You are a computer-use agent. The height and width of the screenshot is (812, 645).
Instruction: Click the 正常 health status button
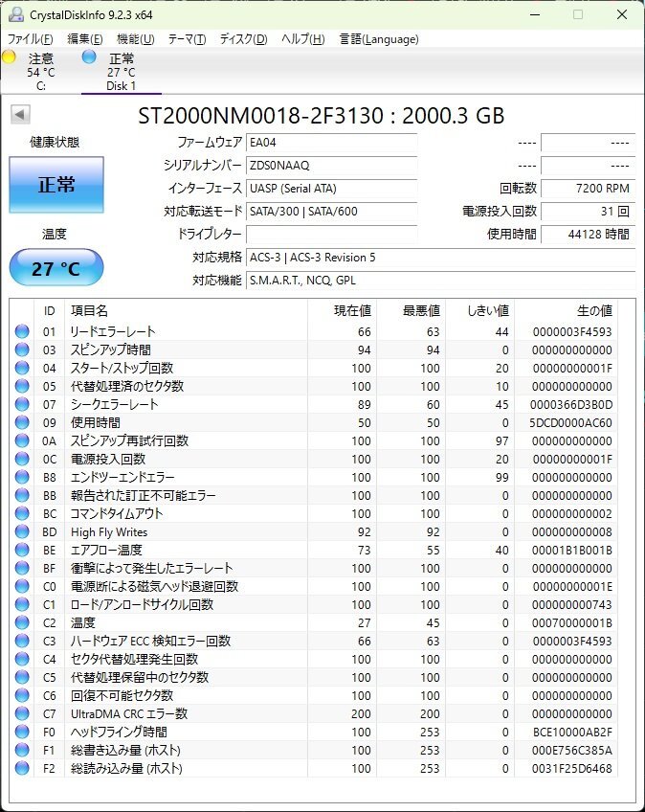[56, 185]
